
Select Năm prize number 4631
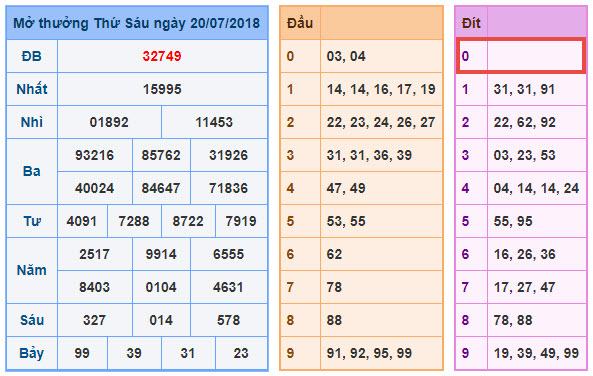pyautogui.click(x=228, y=287)
